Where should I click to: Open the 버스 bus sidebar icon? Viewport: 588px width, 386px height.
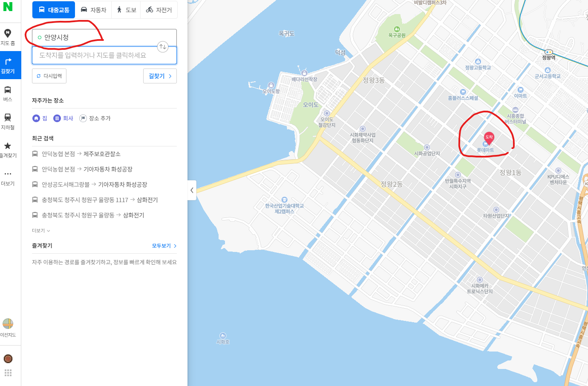tap(8, 94)
